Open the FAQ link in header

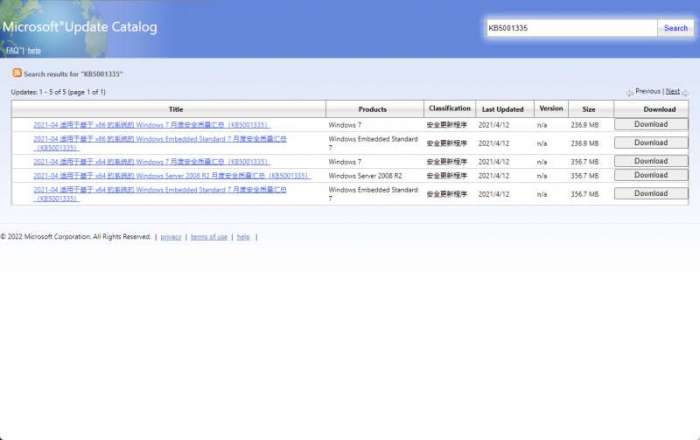13,50
